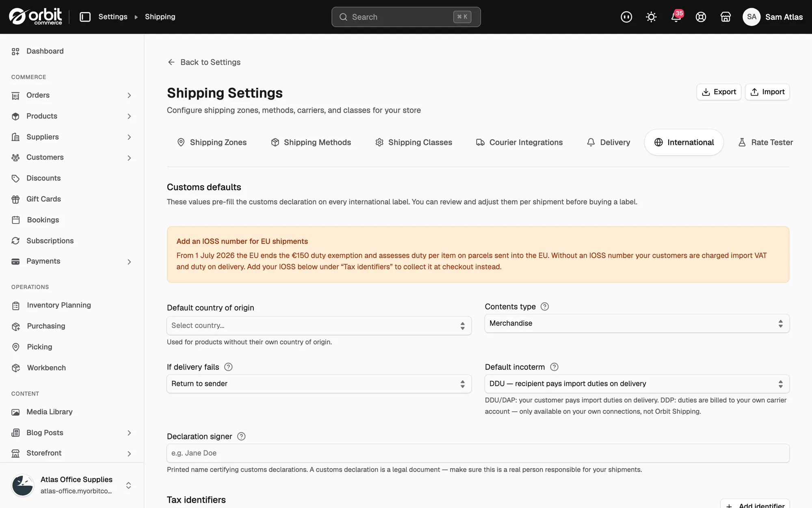Click the pause-face status icon in header

pyautogui.click(x=626, y=17)
